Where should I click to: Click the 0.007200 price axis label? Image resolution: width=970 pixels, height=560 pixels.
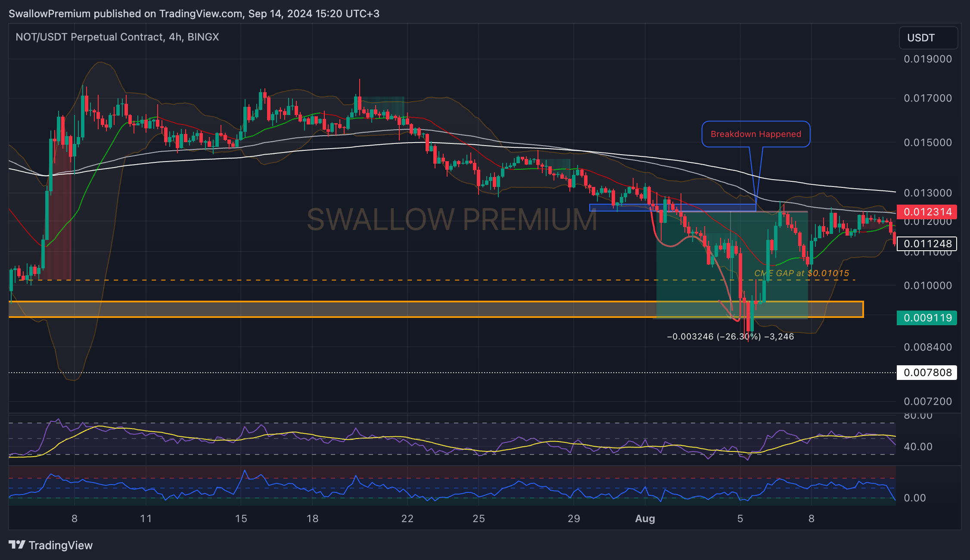point(928,401)
